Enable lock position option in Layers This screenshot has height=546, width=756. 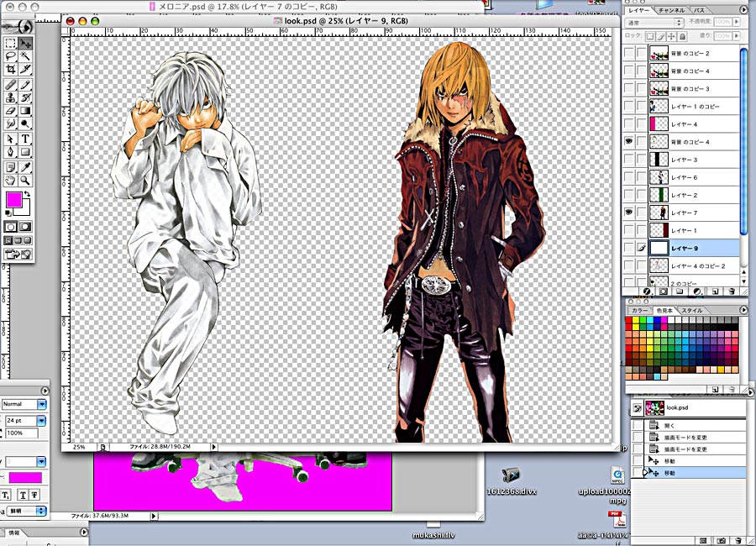[x=671, y=36]
